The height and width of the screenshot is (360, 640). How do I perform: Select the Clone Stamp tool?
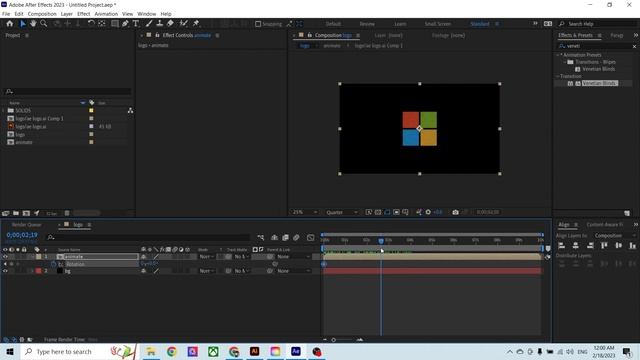[160, 24]
